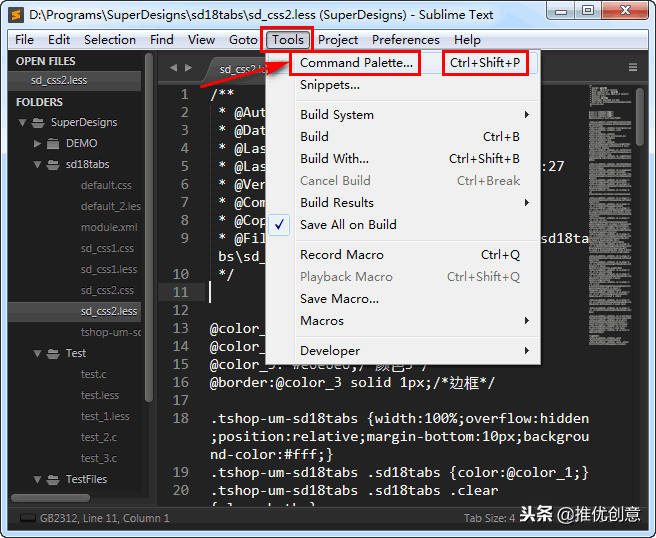Open the Find menu
The width and height of the screenshot is (656, 538).
(x=162, y=40)
